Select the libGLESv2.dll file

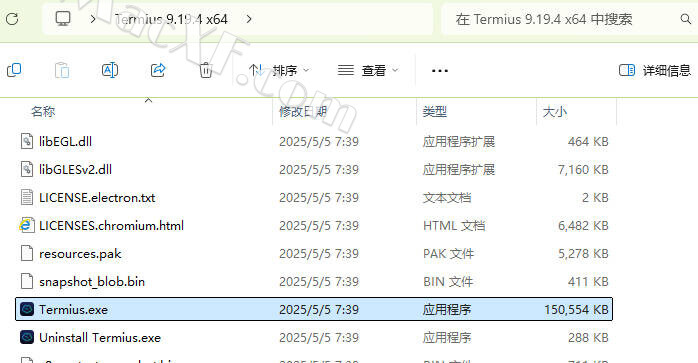[75, 170]
